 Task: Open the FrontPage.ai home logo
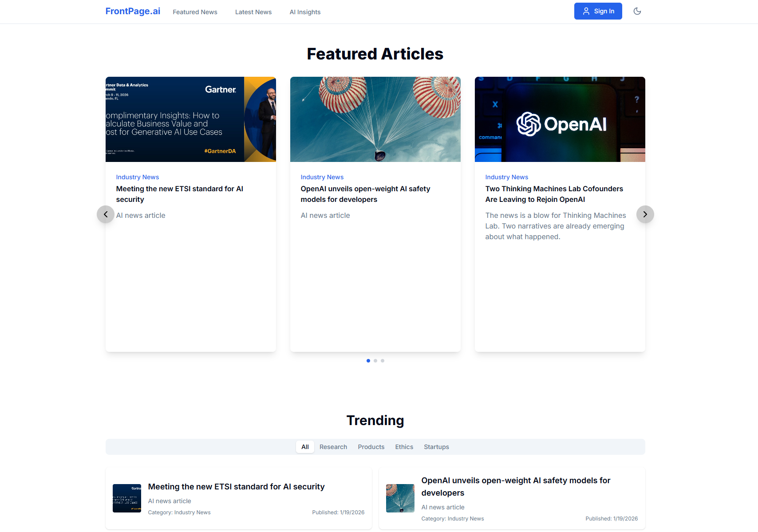click(133, 11)
